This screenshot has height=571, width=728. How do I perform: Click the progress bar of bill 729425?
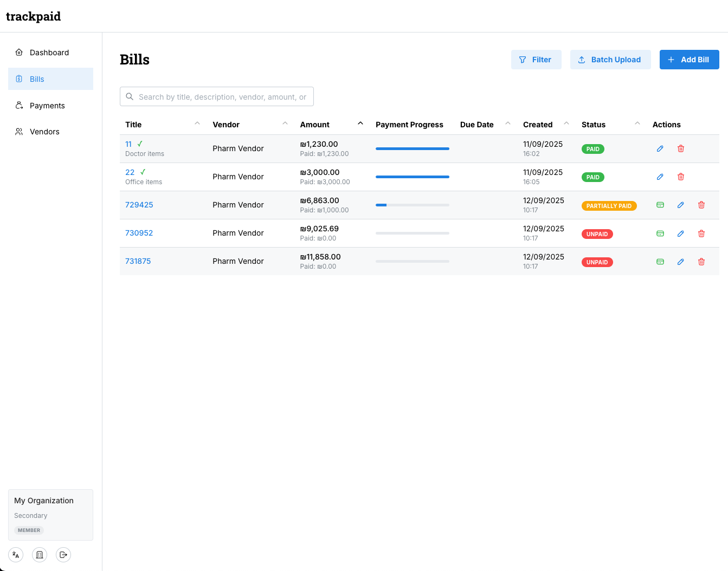pos(412,205)
